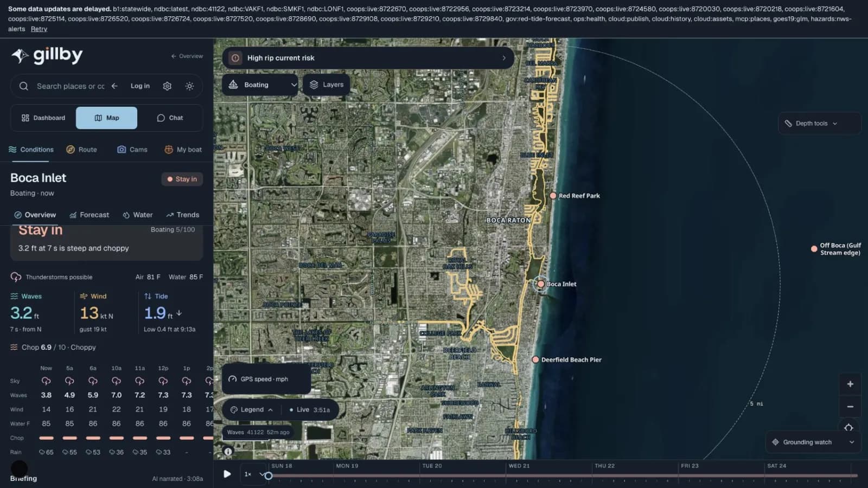Click the gillby logo
868x488 pixels.
click(x=47, y=55)
